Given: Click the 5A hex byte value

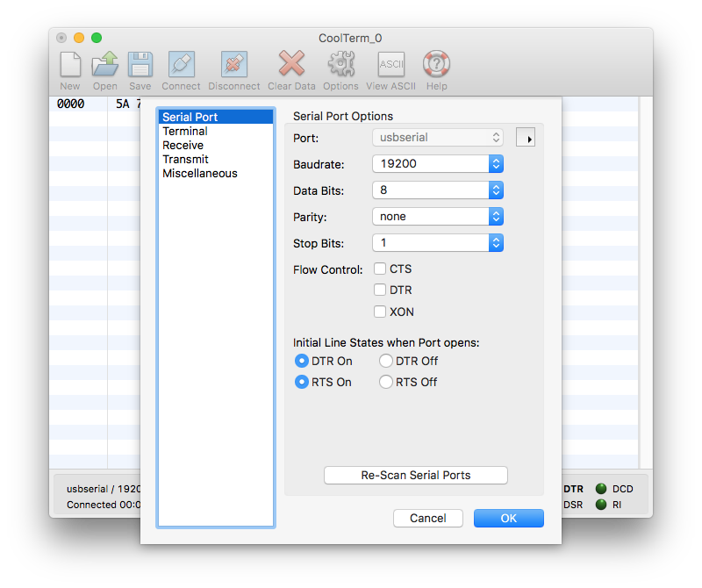Looking at the screenshot, I should (123, 104).
